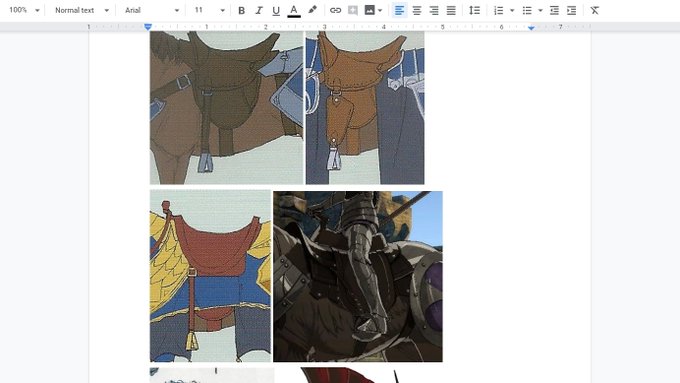Click the add comment icon
The width and height of the screenshot is (680, 383).
click(353, 10)
